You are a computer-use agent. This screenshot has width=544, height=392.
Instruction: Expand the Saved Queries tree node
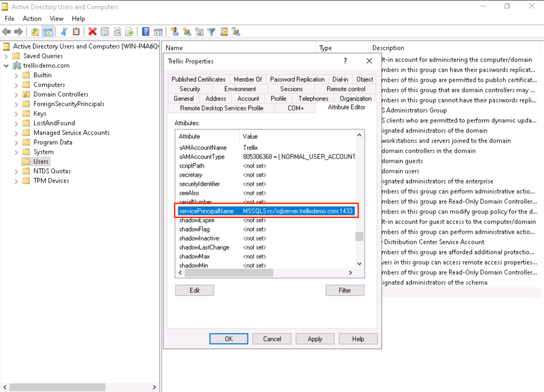(x=6, y=56)
